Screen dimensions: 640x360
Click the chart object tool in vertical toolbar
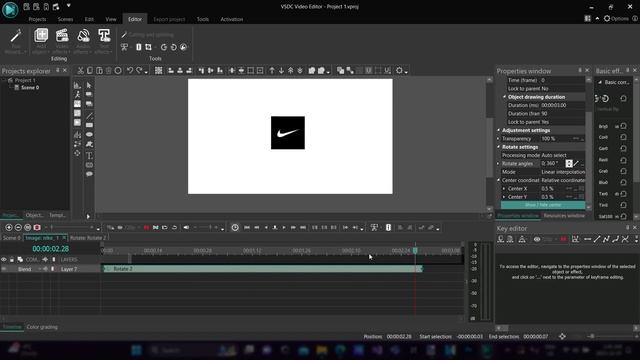pos(77,85)
